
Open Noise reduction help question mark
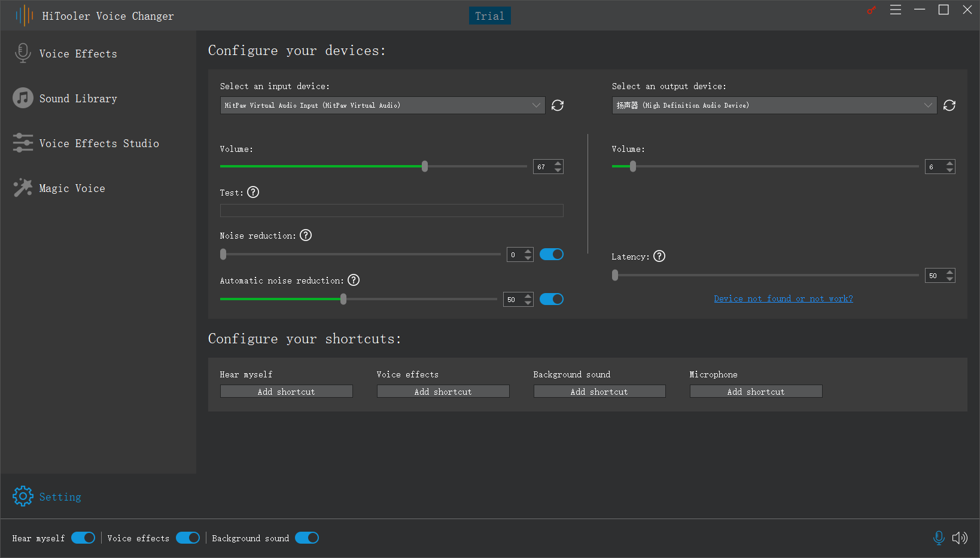click(306, 235)
